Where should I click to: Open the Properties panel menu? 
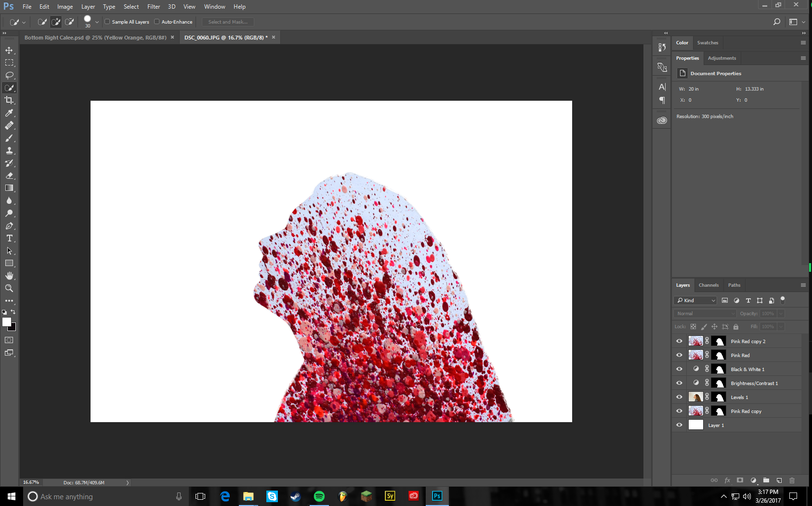tap(803, 58)
